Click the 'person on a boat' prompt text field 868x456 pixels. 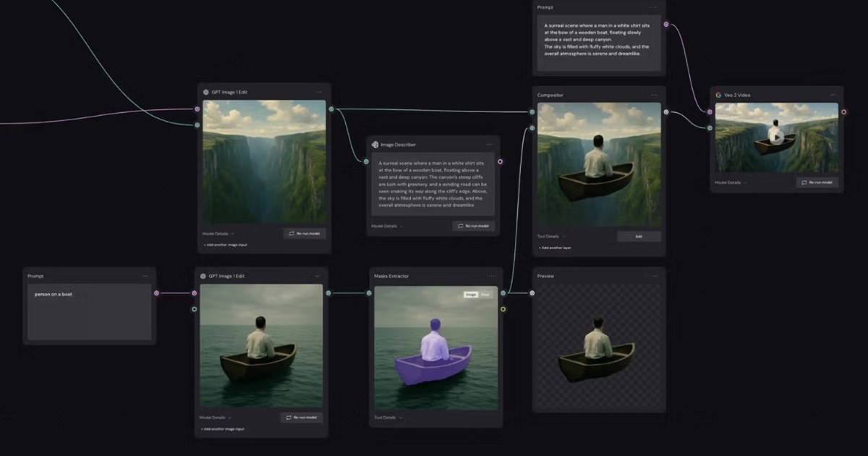point(89,313)
